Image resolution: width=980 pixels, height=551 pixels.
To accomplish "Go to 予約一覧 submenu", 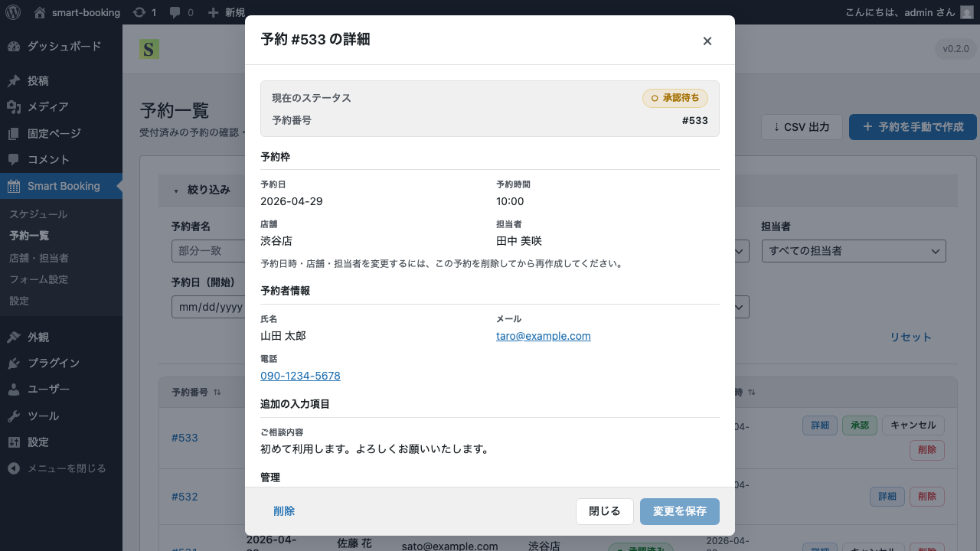I will pyautogui.click(x=29, y=236).
